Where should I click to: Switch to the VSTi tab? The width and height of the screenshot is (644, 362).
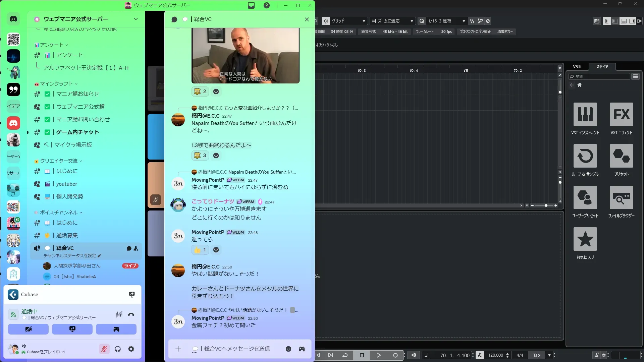coord(577,66)
